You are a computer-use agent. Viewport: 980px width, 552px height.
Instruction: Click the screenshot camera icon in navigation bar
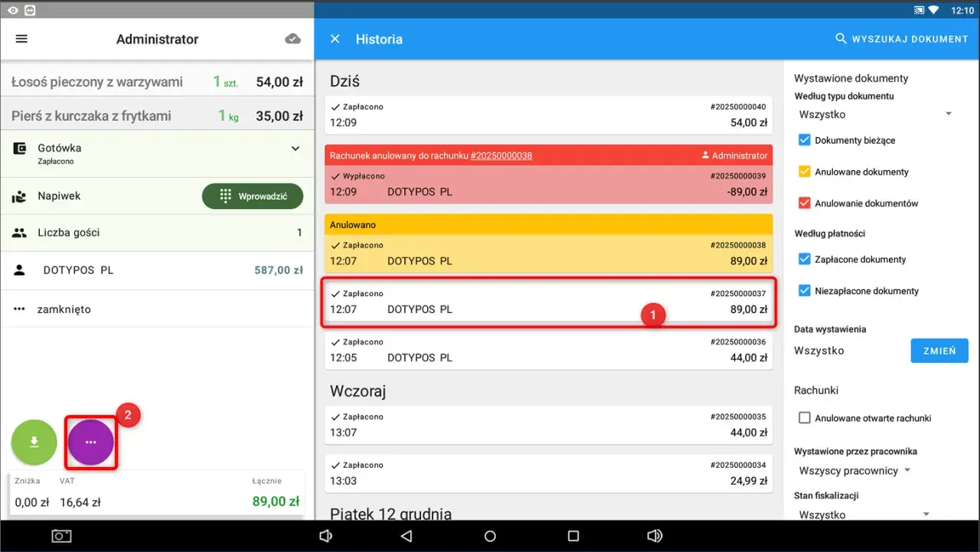tap(61, 537)
